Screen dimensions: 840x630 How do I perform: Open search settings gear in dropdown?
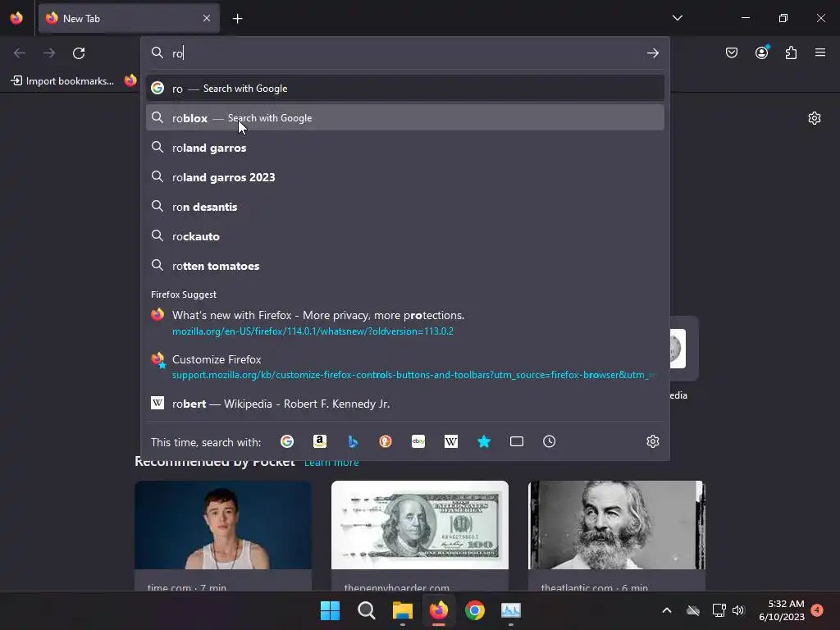pos(652,441)
